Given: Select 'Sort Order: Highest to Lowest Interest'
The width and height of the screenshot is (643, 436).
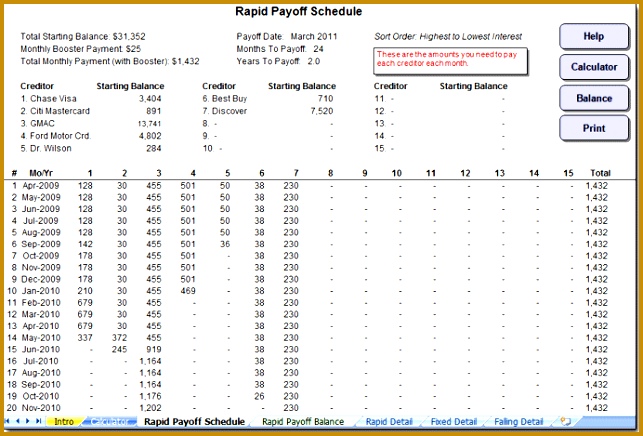Looking at the screenshot, I should (448, 37).
